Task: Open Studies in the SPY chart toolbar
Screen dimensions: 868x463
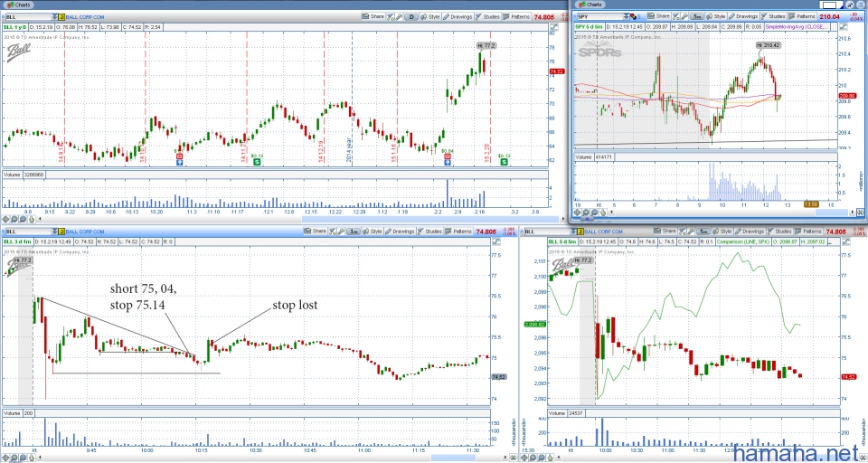Action: [x=773, y=16]
